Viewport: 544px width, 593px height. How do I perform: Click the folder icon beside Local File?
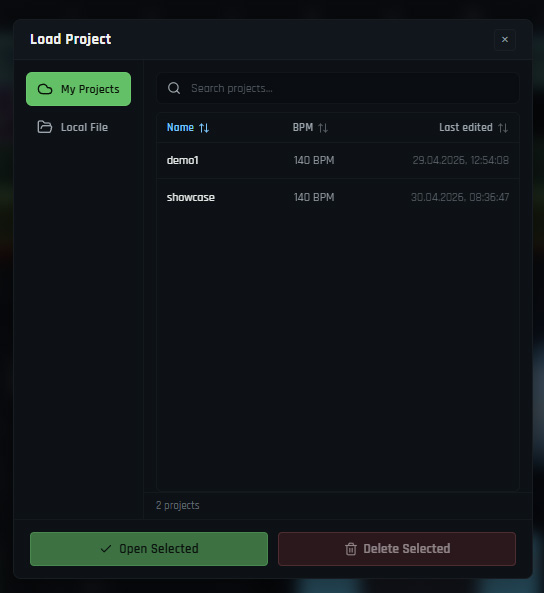click(45, 127)
